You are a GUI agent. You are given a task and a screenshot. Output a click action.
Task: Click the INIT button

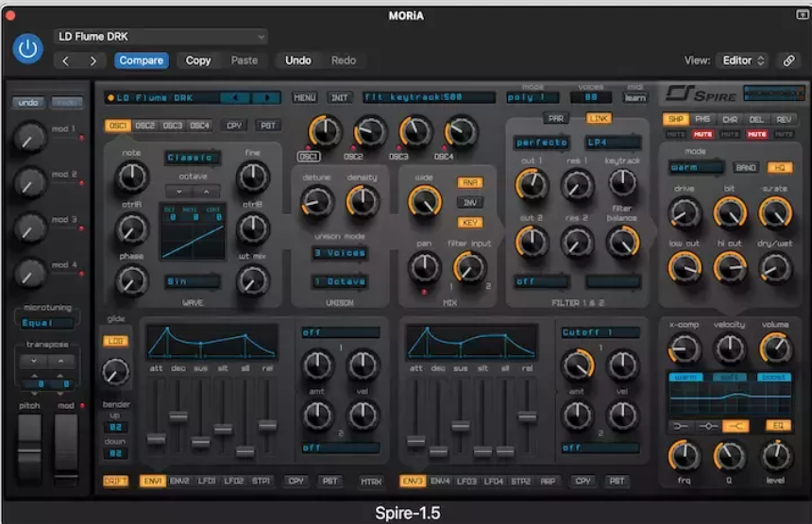pos(340,97)
